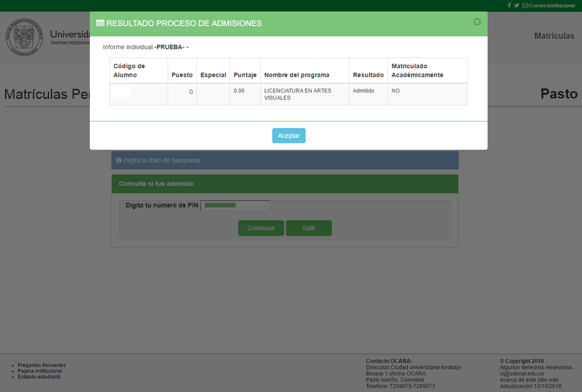Close the admissions result dialog

coord(477,22)
